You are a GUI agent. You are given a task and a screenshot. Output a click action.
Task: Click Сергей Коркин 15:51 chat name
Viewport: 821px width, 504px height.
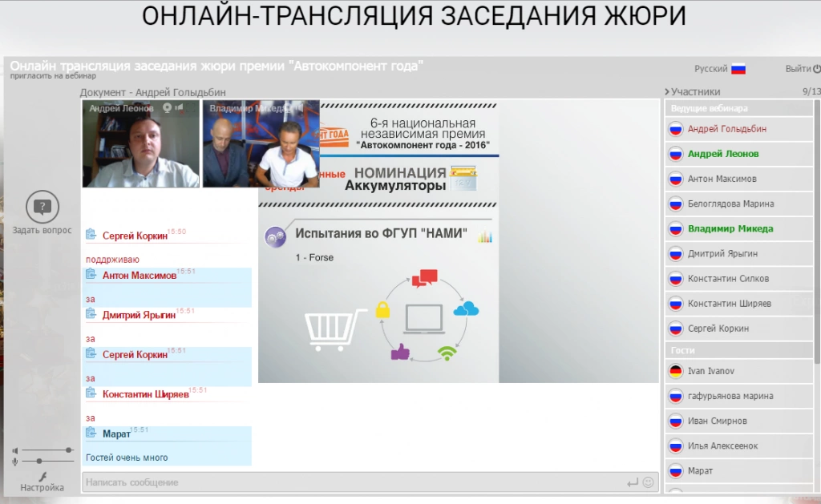(x=135, y=354)
